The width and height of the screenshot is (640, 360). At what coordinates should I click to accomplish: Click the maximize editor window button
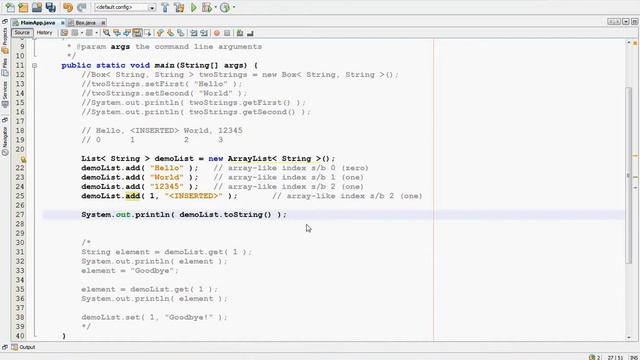[x=635, y=22]
